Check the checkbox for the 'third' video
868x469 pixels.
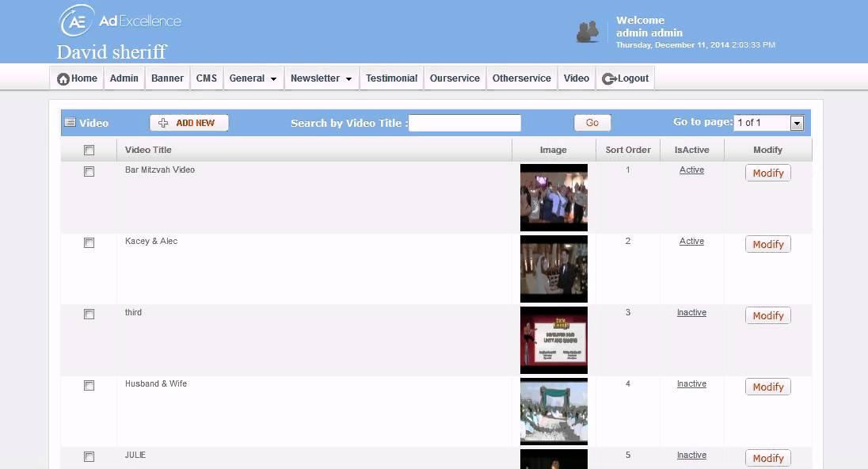(x=89, y=315)
